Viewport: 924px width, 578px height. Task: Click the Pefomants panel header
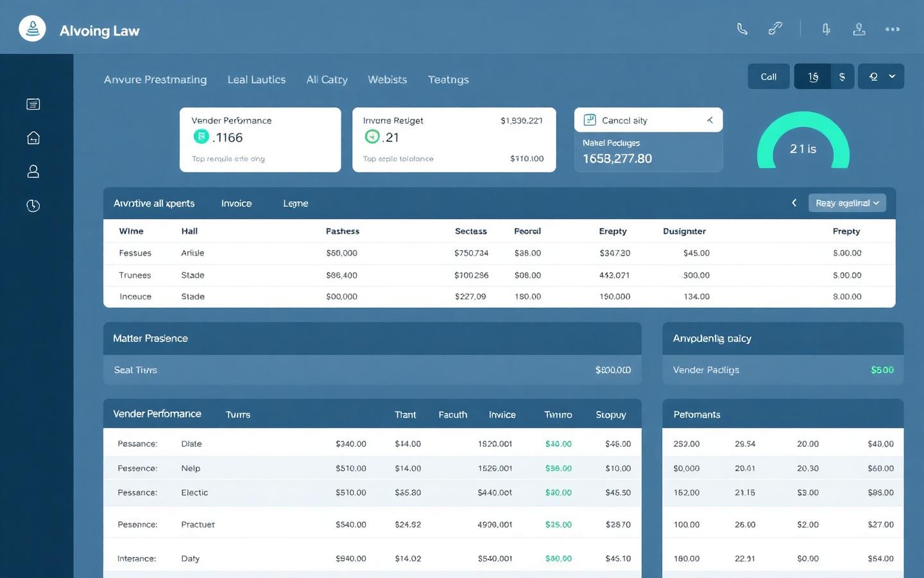[783, 414]
